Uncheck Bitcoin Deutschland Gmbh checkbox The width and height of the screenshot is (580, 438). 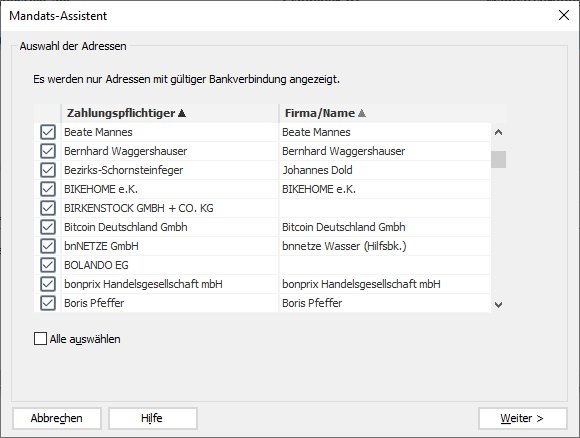(48, 227)
